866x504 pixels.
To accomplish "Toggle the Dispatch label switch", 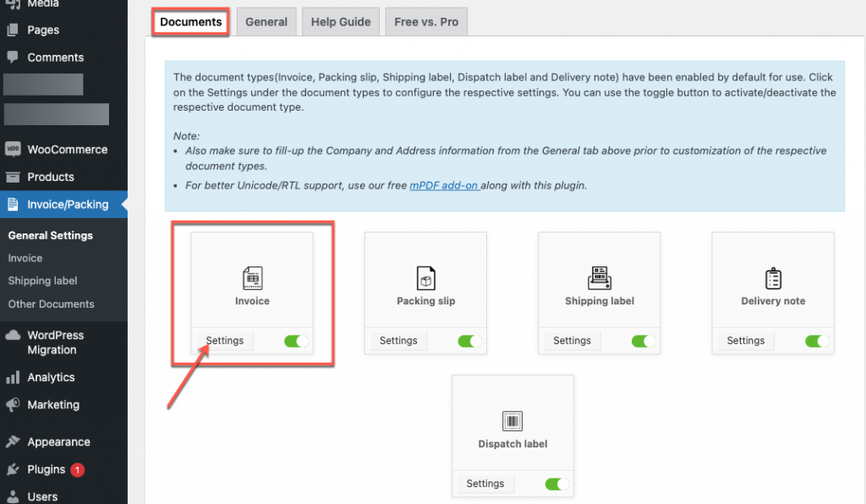I will point(556,484).
